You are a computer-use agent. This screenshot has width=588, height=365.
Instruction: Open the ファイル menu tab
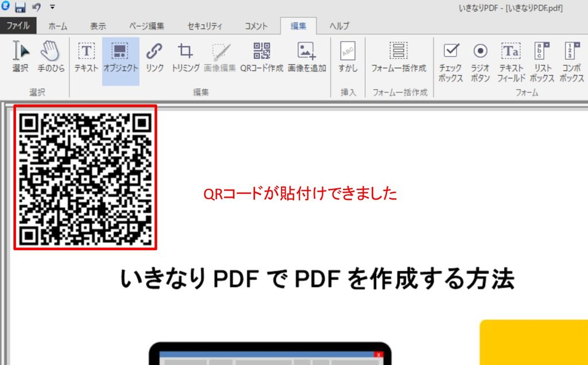tap(18, 26)
